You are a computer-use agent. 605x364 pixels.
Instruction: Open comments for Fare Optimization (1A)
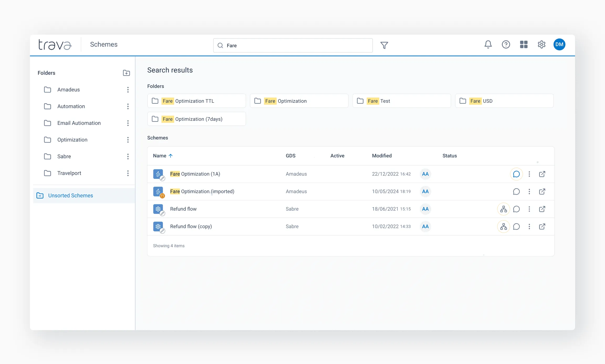pyautogui.click(x=516, y=174)
